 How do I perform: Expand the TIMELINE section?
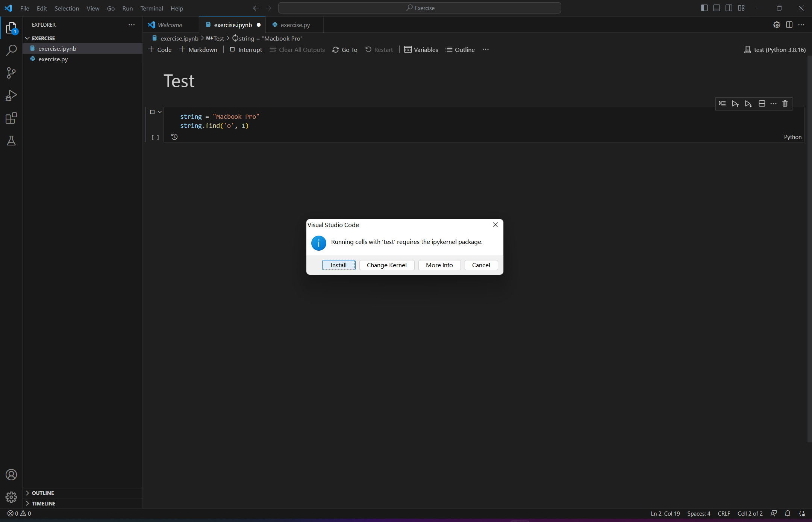(44, 504)
